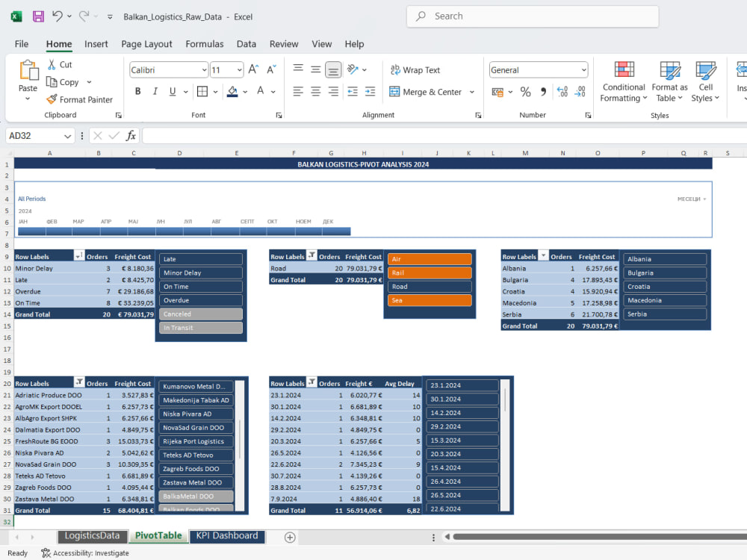This screenshot has height=560, width=747.
Task: Open the Calibri font name dropdown
Action: 205,70
